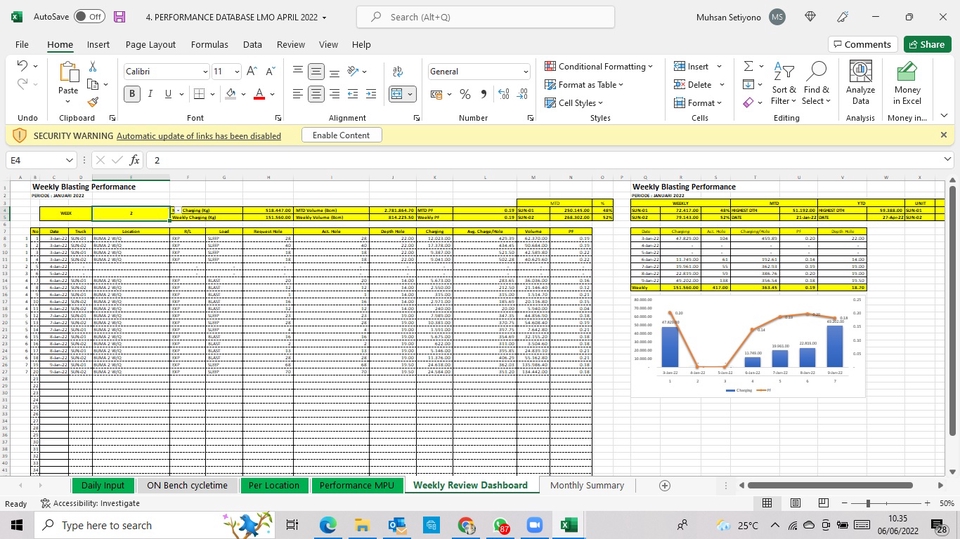
Task: Toggle Center horizontal alignment
Action: (x=316, y=94)
